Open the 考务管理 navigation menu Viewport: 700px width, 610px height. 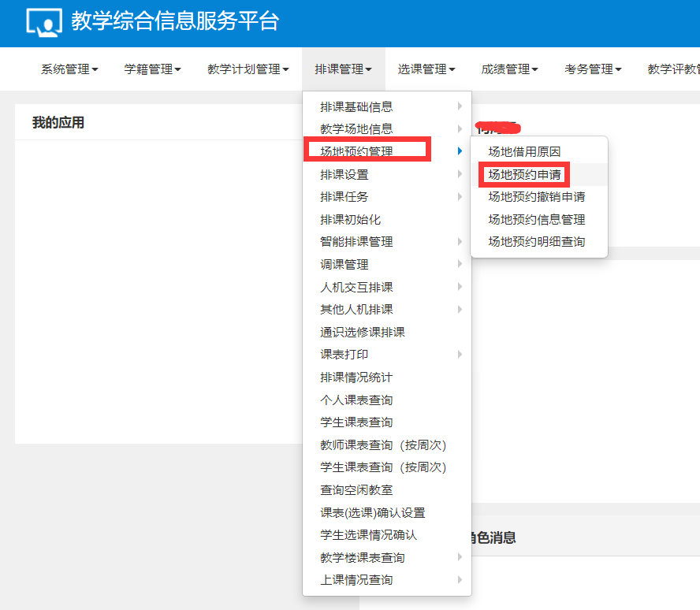(593, 69)
